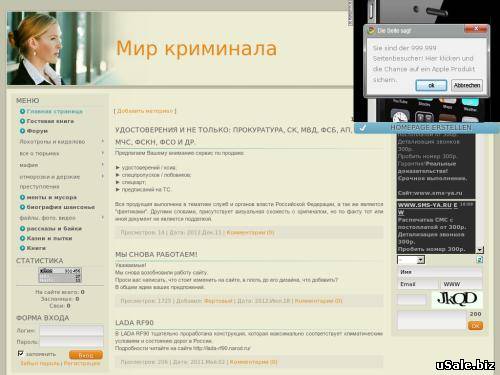Viewport: 500px width, 375px height.
Task: Open the менты и мусора menu item
Action: point(51,197)
